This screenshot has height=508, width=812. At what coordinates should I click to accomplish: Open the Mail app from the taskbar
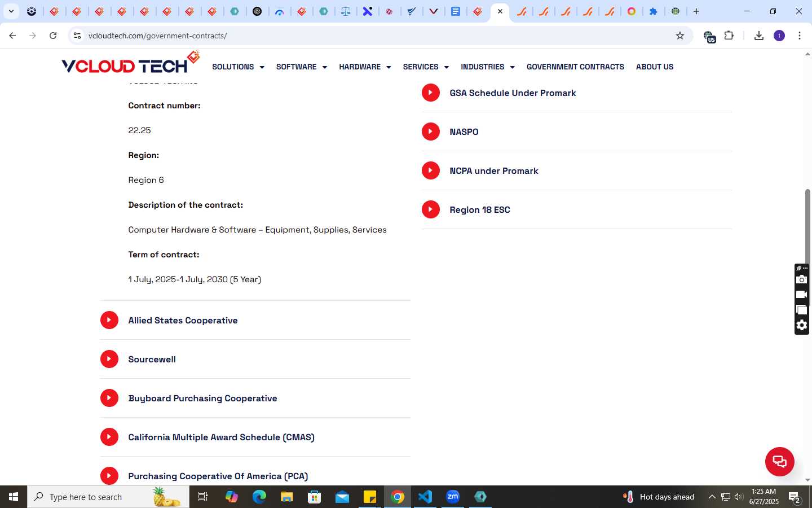[342, 497]
